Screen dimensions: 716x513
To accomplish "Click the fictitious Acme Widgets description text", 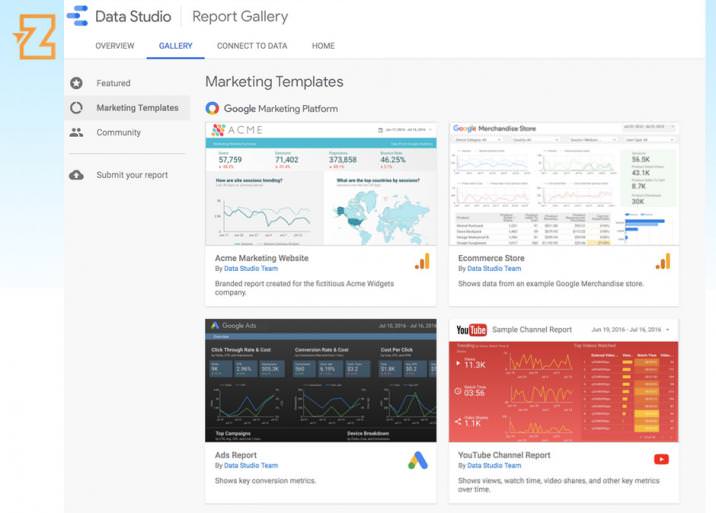I will [x=305, y=288].
